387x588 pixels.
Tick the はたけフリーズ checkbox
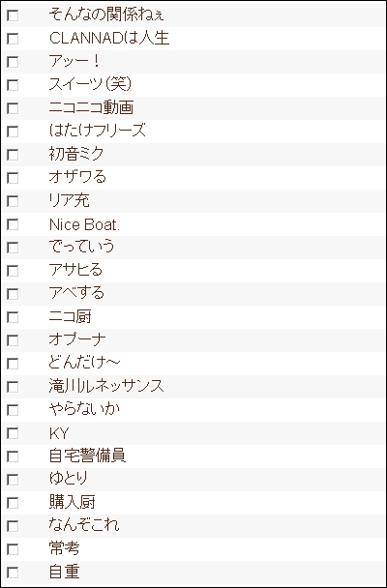13,132
